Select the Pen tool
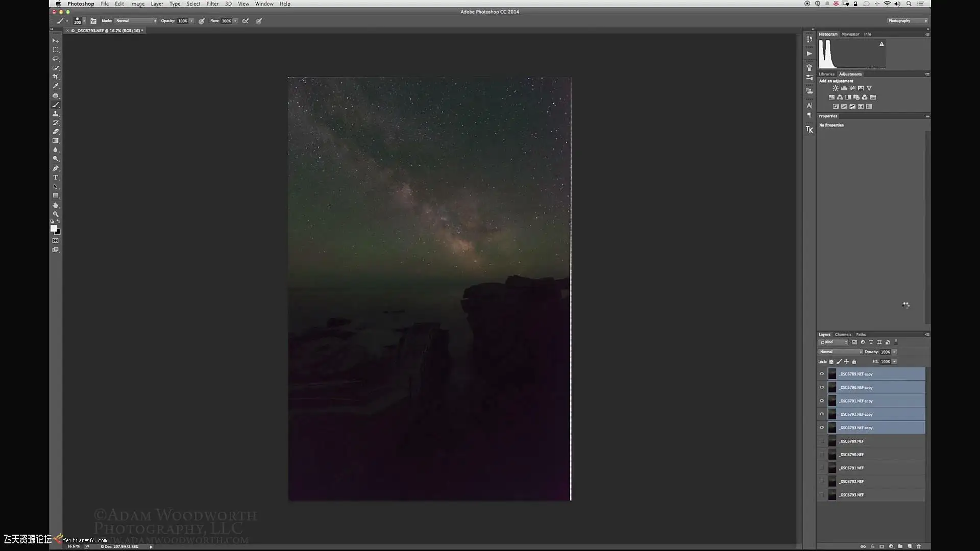 click(56, 168)
